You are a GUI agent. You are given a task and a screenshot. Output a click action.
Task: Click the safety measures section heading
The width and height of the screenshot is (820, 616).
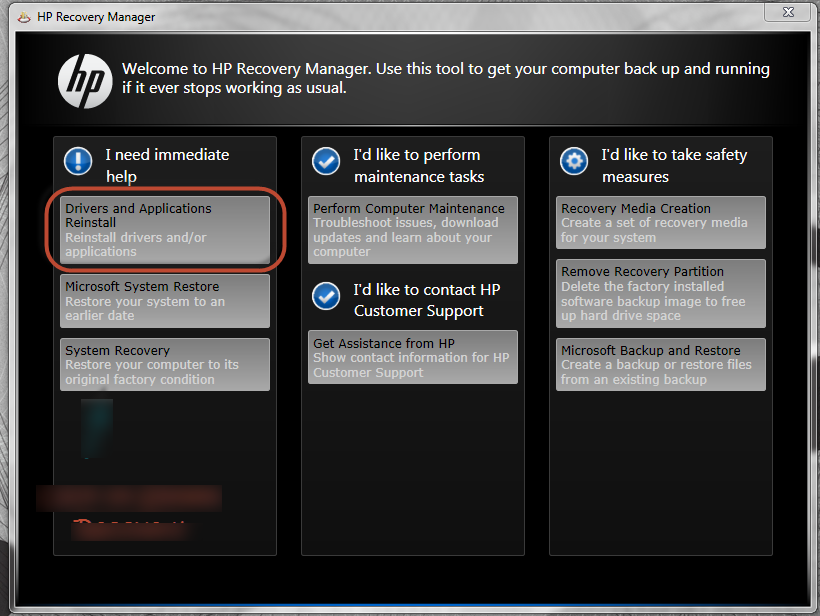pyautogui.click(x=665, y=163)
